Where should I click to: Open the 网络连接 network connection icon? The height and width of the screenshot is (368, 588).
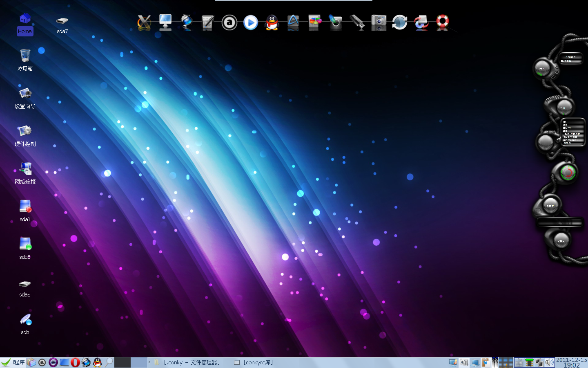pos(25,173)
